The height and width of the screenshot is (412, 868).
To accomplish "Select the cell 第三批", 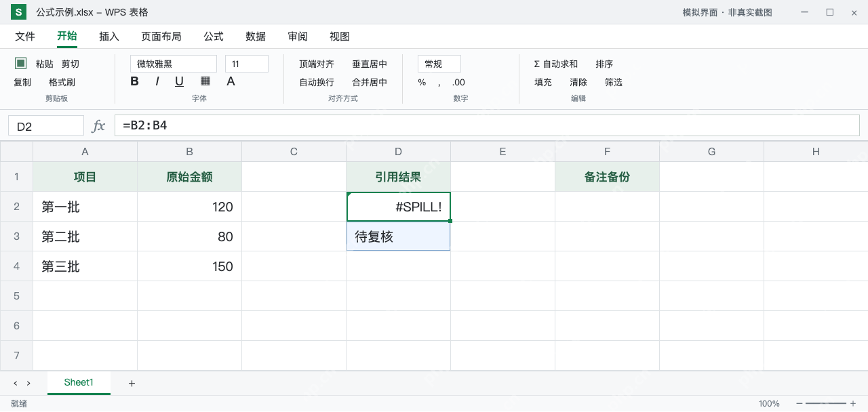I will pyautogui.click(x=85, y=266).
